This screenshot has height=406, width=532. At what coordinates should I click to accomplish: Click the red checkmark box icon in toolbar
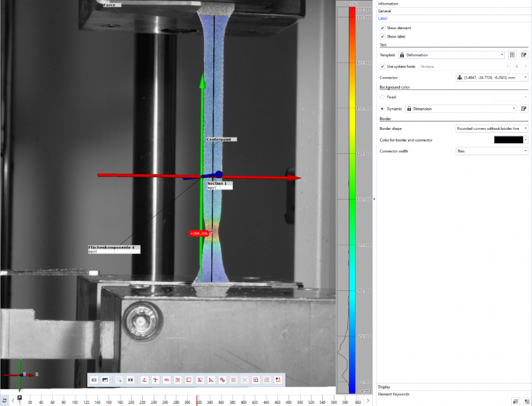(x=256, y=380)
